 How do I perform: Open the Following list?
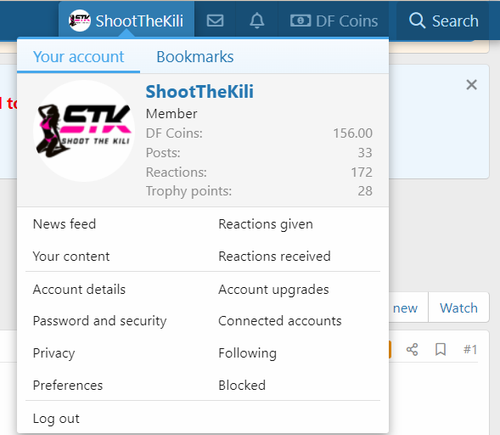(247, 353)
